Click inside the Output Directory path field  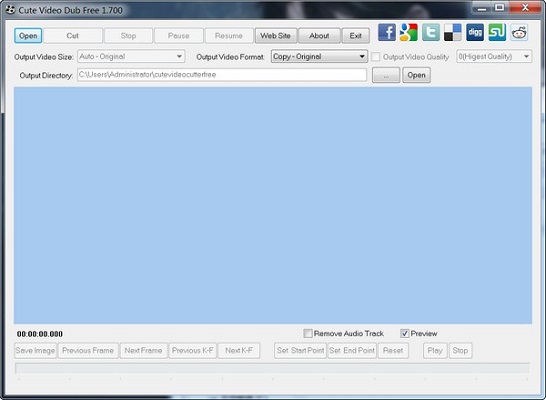[222, 75]
